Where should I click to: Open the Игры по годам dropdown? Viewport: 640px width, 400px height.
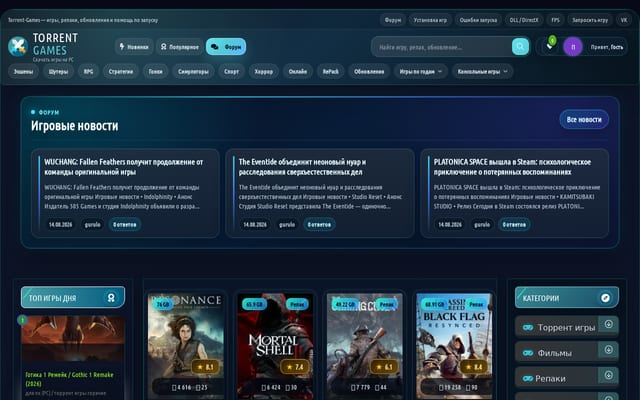pos(420,71)
